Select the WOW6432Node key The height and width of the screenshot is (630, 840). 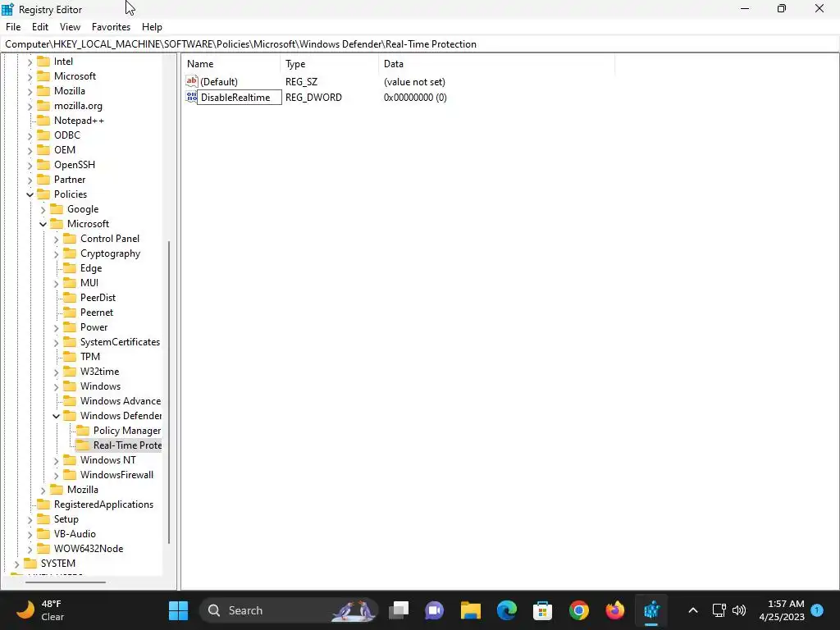(x=89, y=549)
